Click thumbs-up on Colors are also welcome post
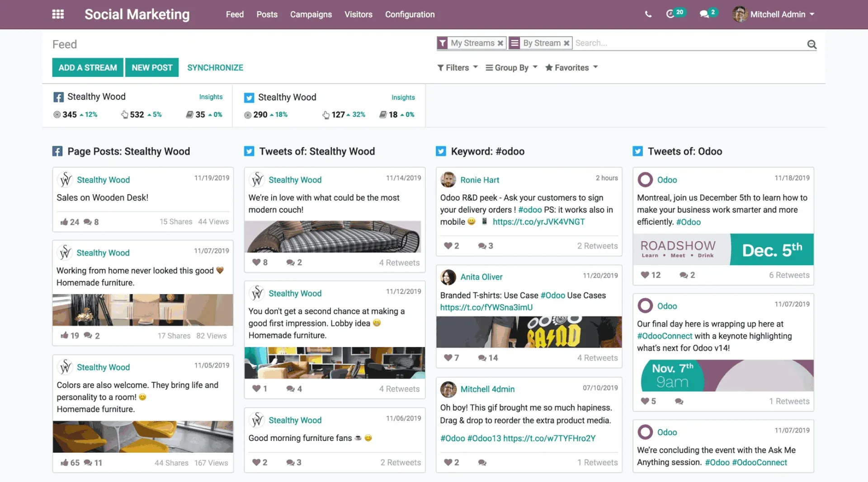The height and width of the screenshot is (482, 868). (64, 463)
